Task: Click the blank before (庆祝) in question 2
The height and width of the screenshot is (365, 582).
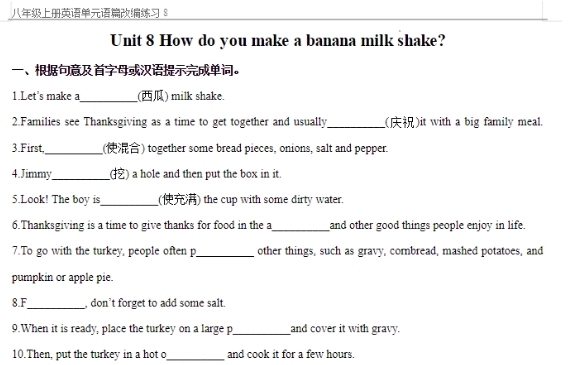Action: click(356, 123)
